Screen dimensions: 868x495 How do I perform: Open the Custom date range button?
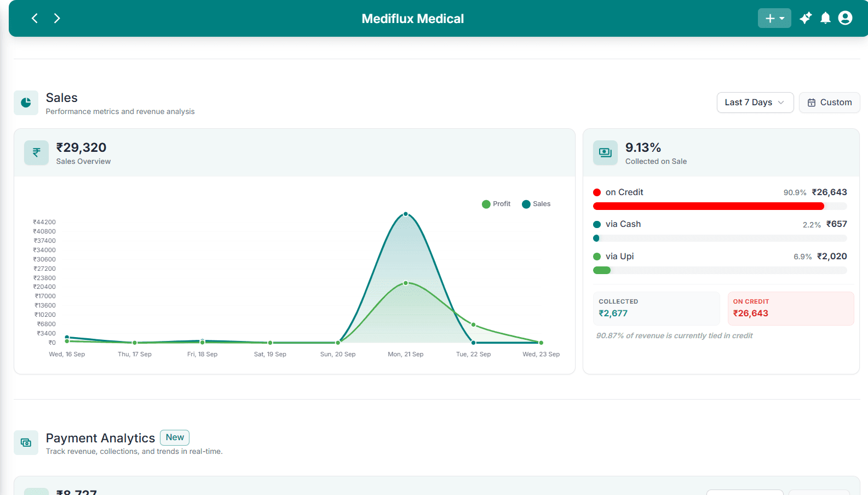[x=830, y=103]
